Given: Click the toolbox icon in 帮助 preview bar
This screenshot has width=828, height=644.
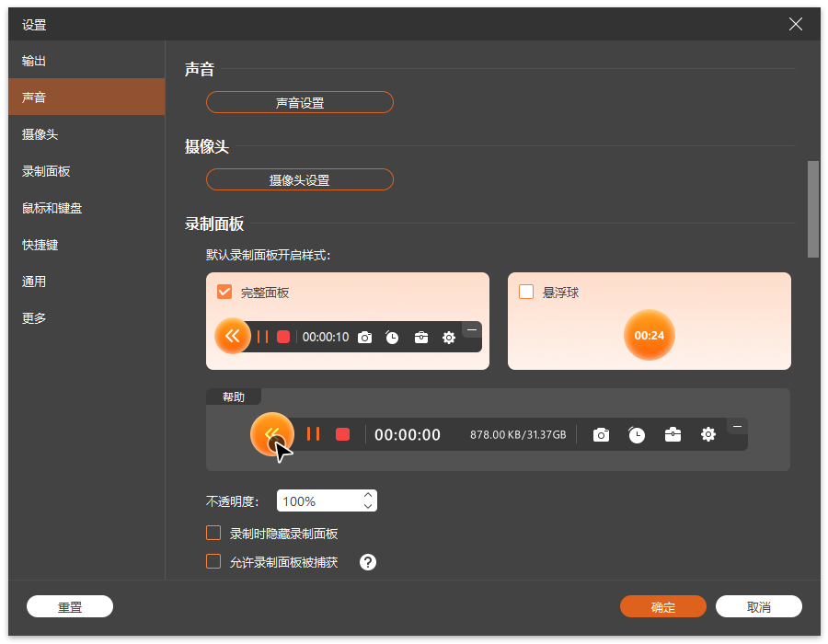Looking at the screenshot, I should click(673, 434).
